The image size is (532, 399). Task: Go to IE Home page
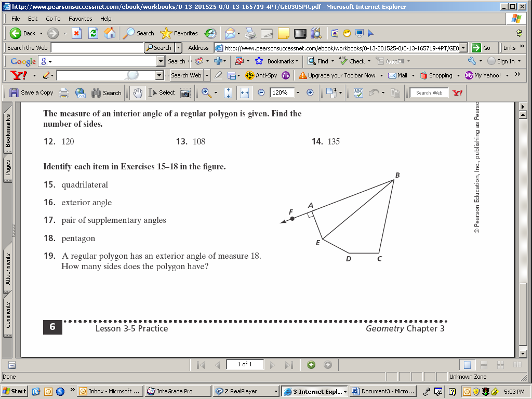pyautogui.click(x=110, y=33)
